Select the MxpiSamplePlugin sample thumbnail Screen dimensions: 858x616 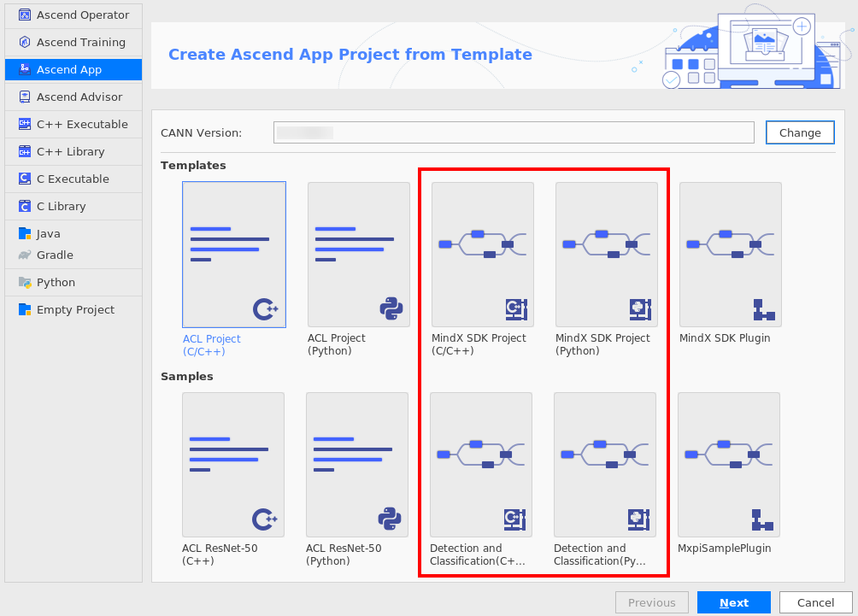[x=729, y=465]
